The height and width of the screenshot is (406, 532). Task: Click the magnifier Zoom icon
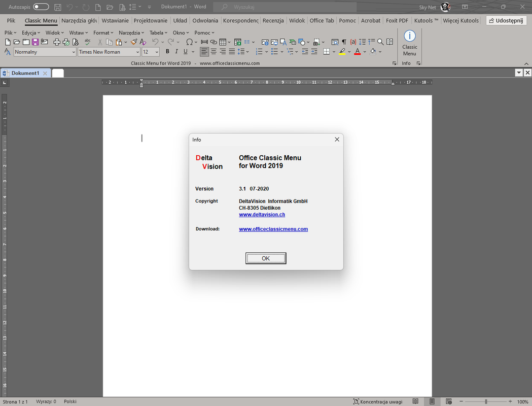pos(381,42)
